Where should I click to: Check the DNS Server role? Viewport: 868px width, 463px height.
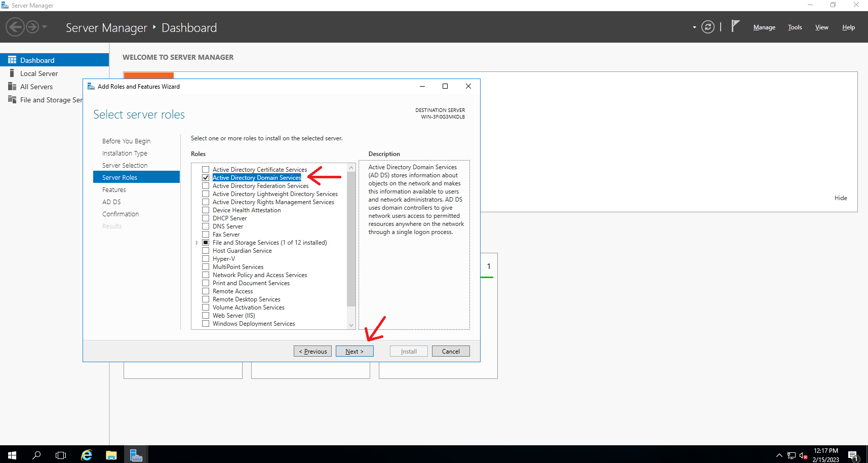click(206, 226)
